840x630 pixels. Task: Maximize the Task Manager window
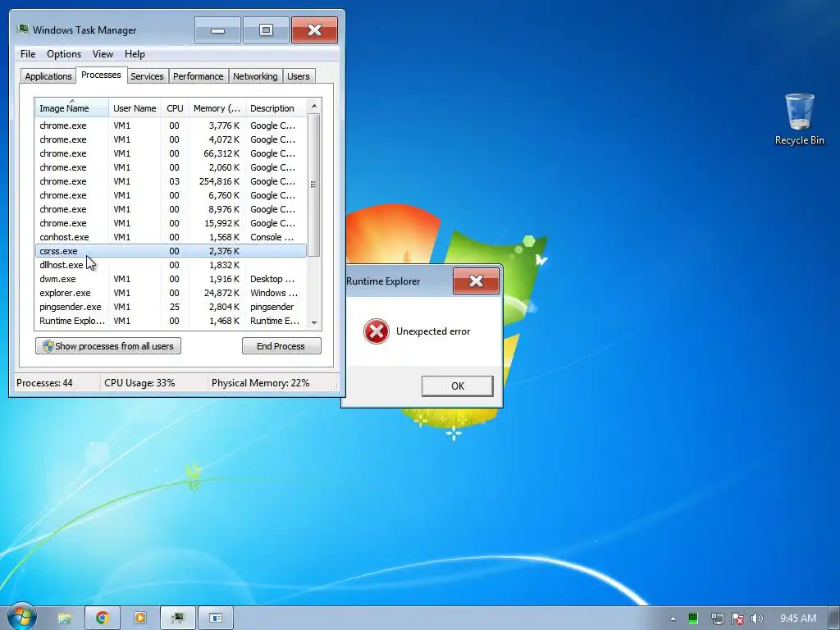[266, 30]
